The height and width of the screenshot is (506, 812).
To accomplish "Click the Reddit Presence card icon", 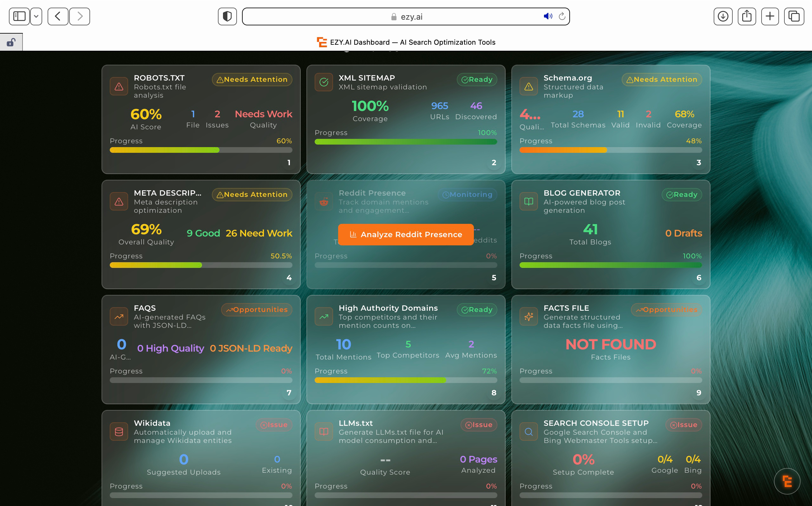I will pos(323,201).
